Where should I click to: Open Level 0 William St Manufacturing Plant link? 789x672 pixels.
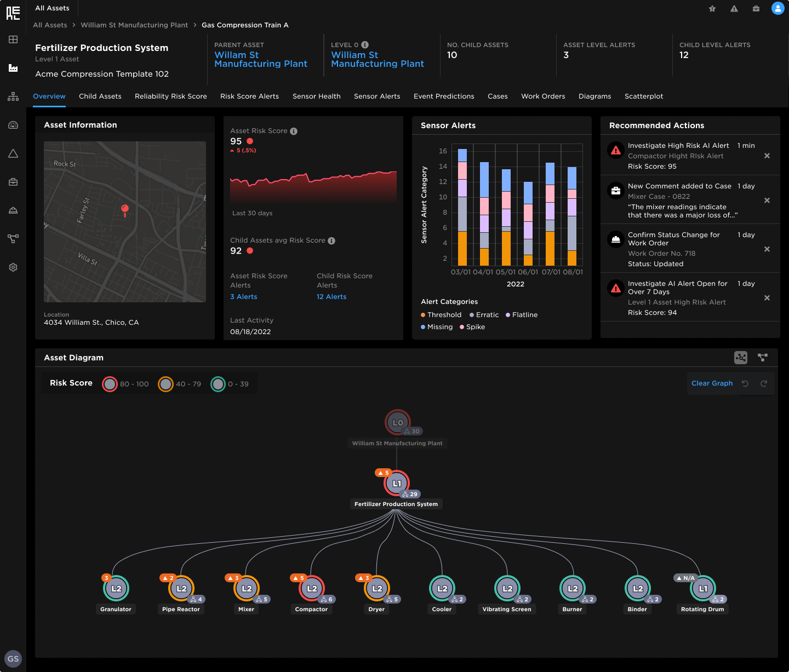(378, 60)
